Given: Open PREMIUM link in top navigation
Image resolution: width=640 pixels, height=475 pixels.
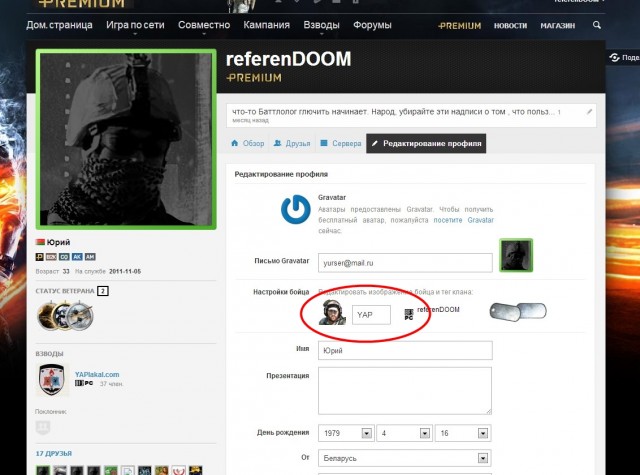Looking at the screenshot, I should (460, 26).
